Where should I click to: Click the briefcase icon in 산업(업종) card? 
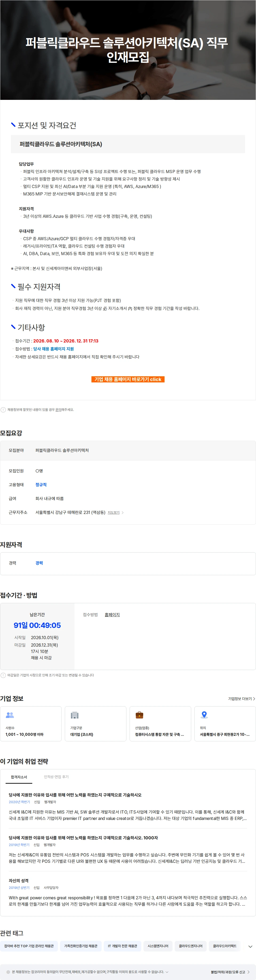(139, 715)
